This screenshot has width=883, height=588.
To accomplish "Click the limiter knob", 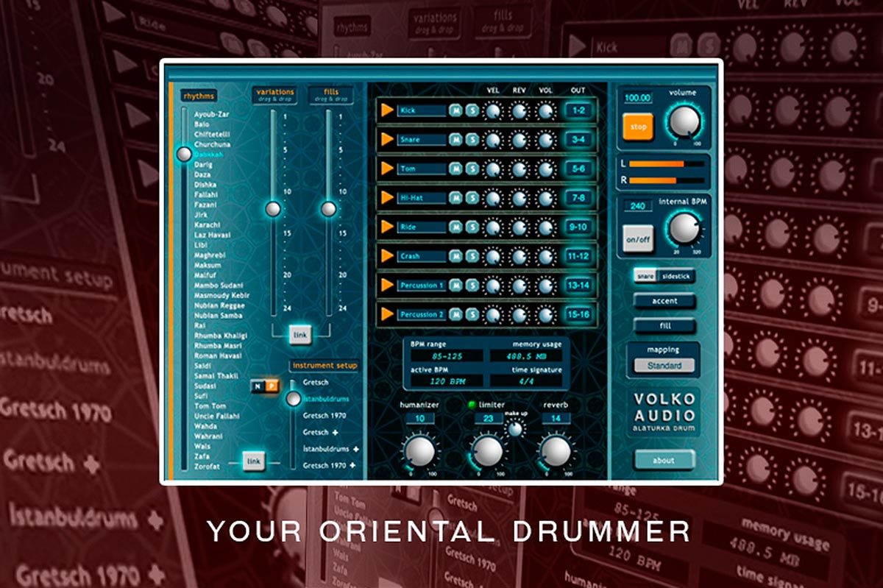I will [x=487, y=451].
